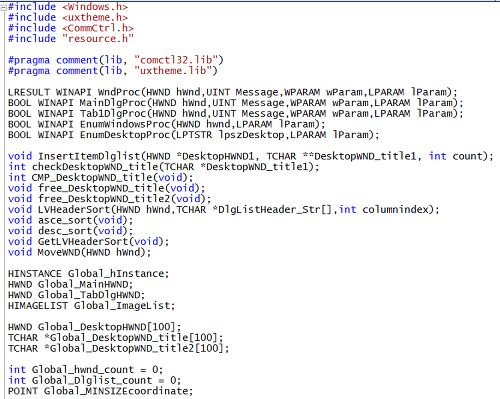Click the 'HINSTANCE Global_hInstance;' line
This screenshot has width=500, height=399.
pos(89,274)
